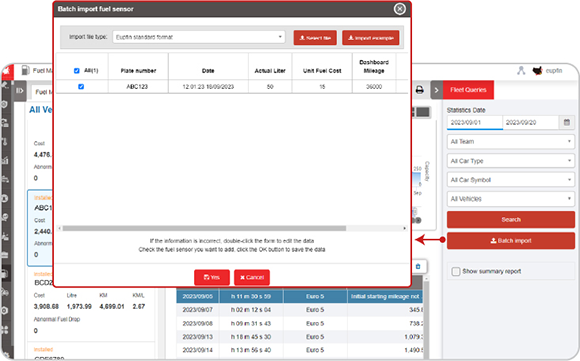This screenshot has height=361, width=580.
Task: Open the calendar date picker icon
Action: (567, 122)
